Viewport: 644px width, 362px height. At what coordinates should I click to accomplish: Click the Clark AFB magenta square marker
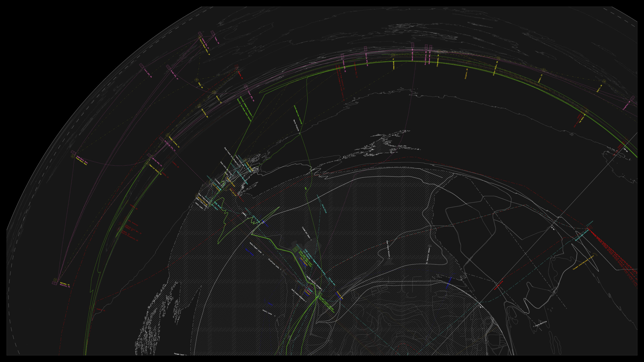coord(142,65)
